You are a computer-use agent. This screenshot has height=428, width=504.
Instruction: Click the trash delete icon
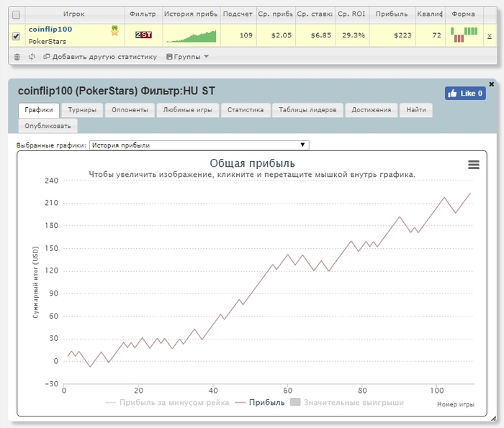[x=17, y=57]
